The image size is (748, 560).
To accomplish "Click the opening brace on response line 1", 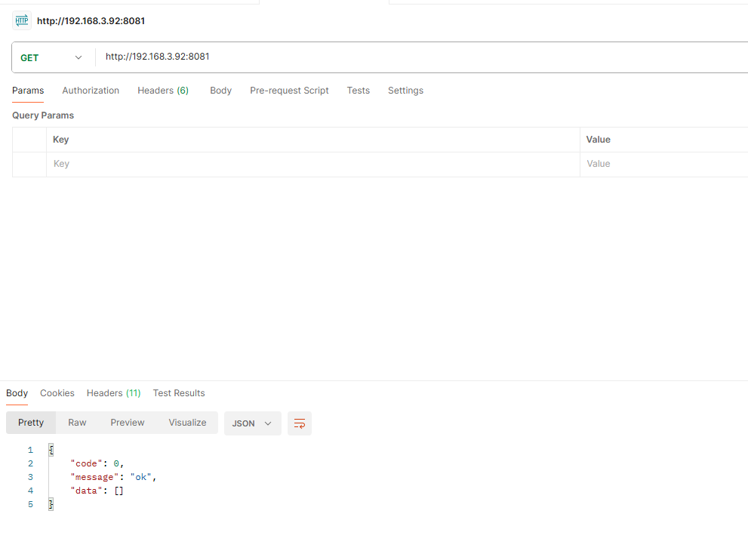I will (51, 449).
